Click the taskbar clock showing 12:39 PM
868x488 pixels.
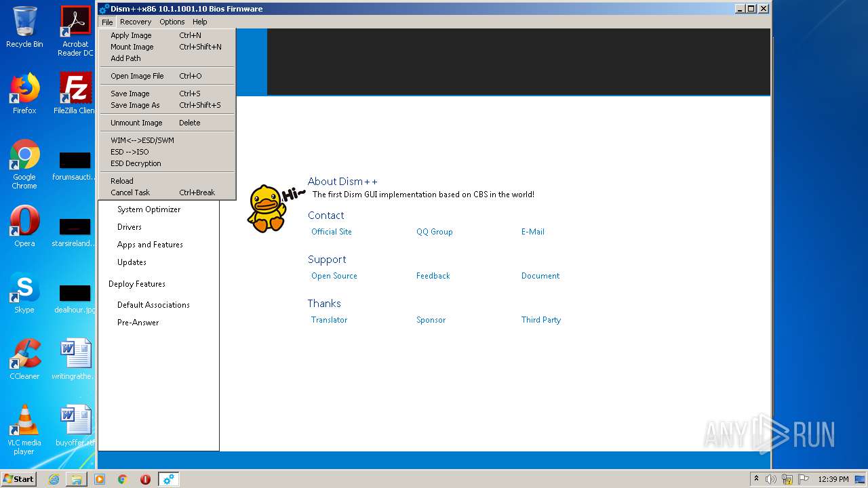[833, 479]
